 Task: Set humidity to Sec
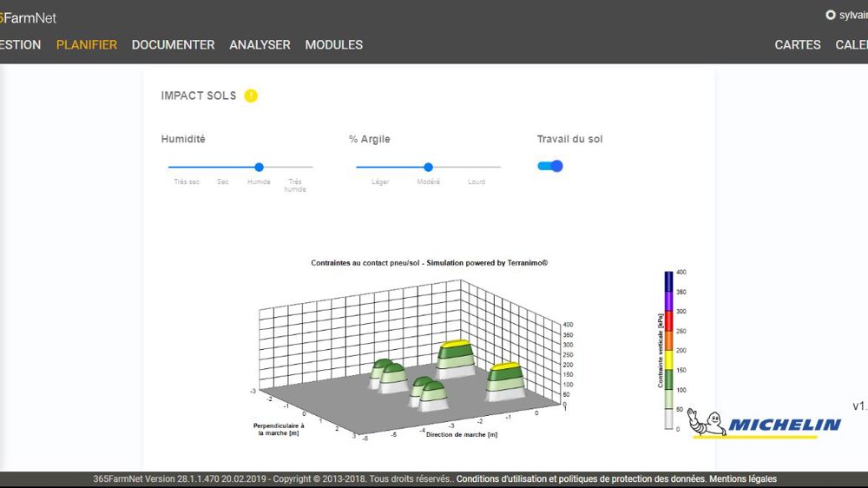(222, 181)
